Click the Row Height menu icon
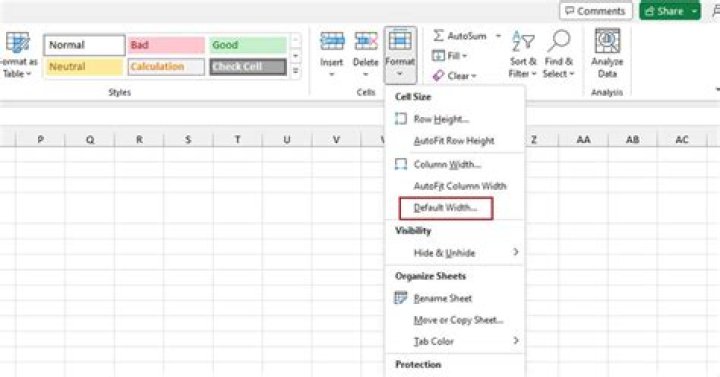 (x=400, y=119)
